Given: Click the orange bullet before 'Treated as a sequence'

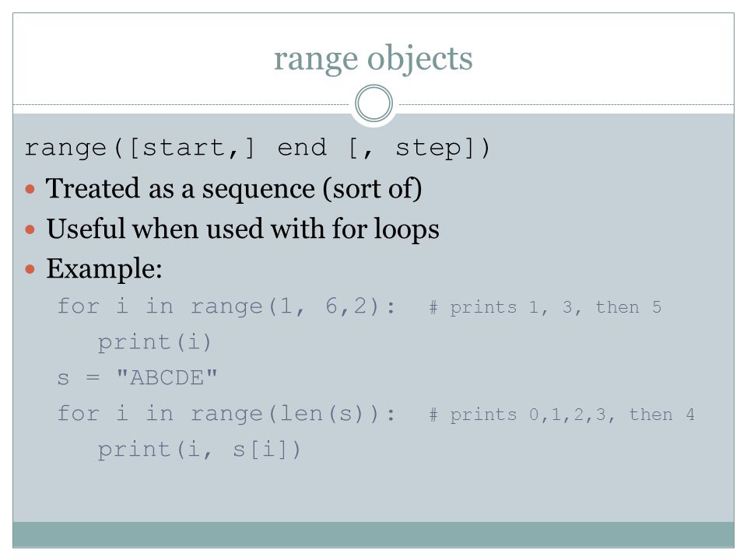Looking at the screenshot, I should pyautogui.click(x=30, y=190).
